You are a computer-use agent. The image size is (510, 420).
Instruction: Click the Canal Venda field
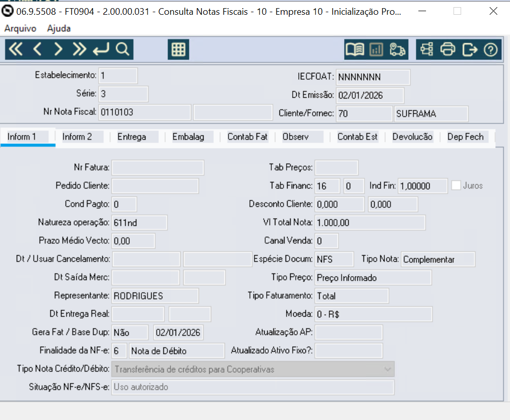[x=326, y=241]
